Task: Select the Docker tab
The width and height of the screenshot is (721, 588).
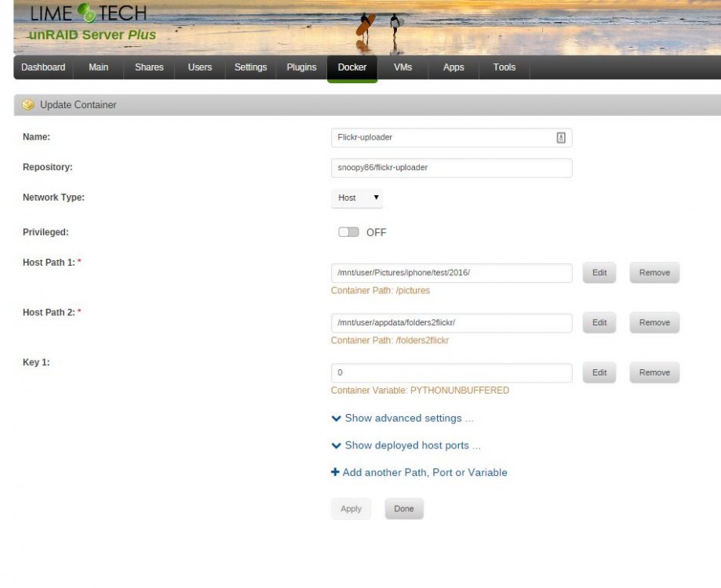Action: click(x=352, y=67)
